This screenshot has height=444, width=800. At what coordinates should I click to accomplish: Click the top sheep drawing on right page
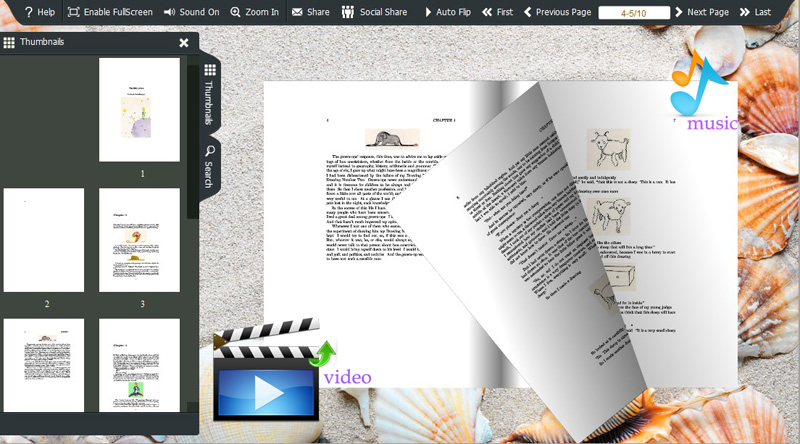point(608,149)
